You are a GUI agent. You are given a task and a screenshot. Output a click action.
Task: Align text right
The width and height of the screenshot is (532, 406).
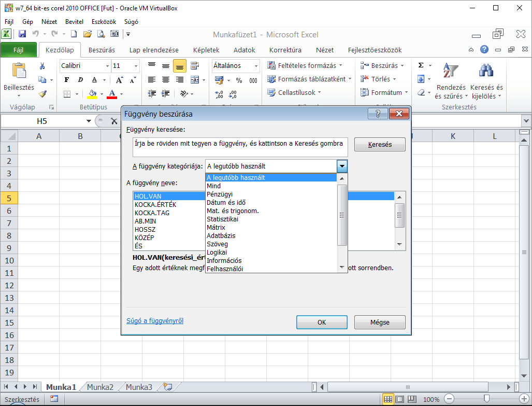(179, 80)
